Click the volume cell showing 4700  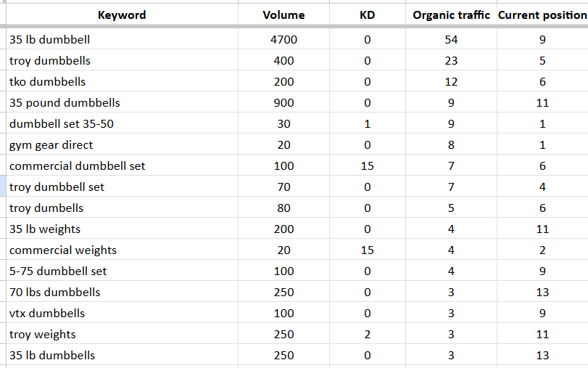click(283, 39)
